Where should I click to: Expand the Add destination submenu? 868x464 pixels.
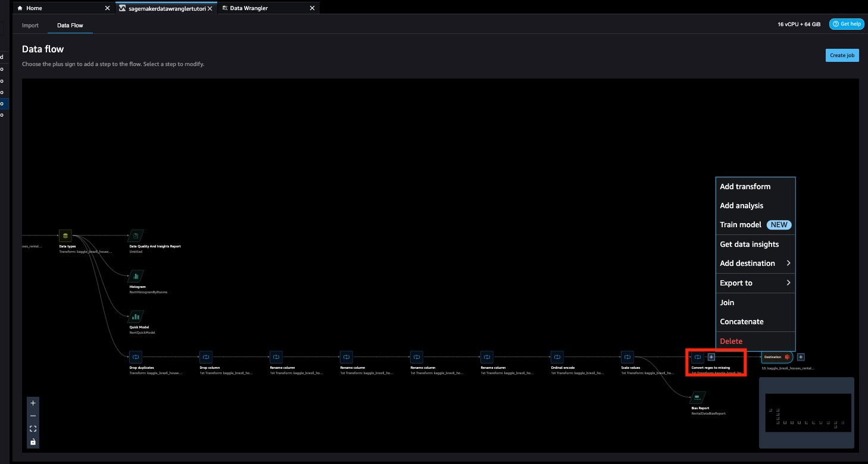coord(755,263)
